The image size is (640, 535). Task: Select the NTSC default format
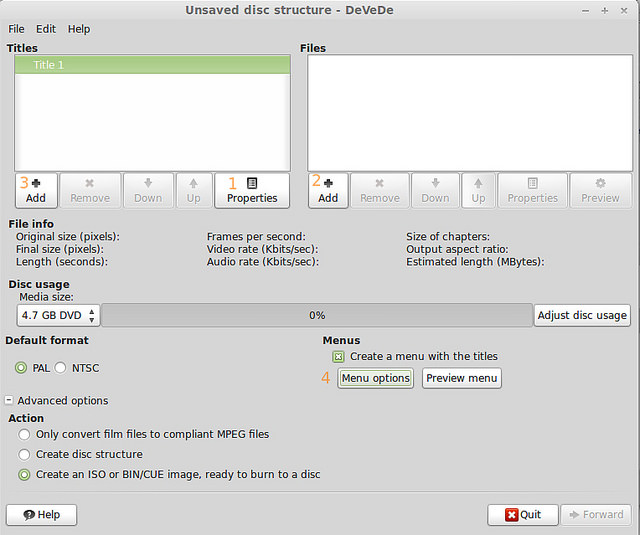coord(60,368)
